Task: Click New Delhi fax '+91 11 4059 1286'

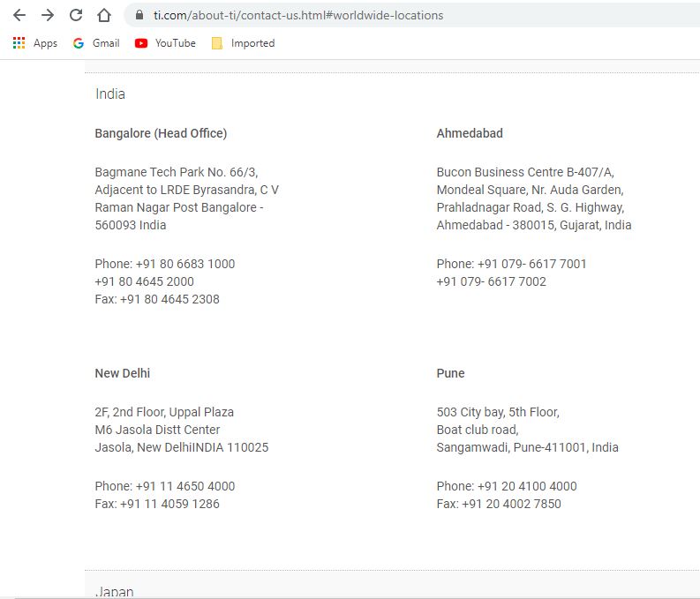Action: (169, 504)
